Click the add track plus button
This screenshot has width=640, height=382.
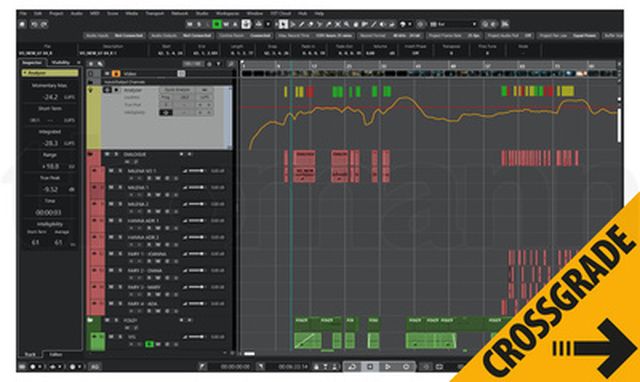click(x=91, y=64)
